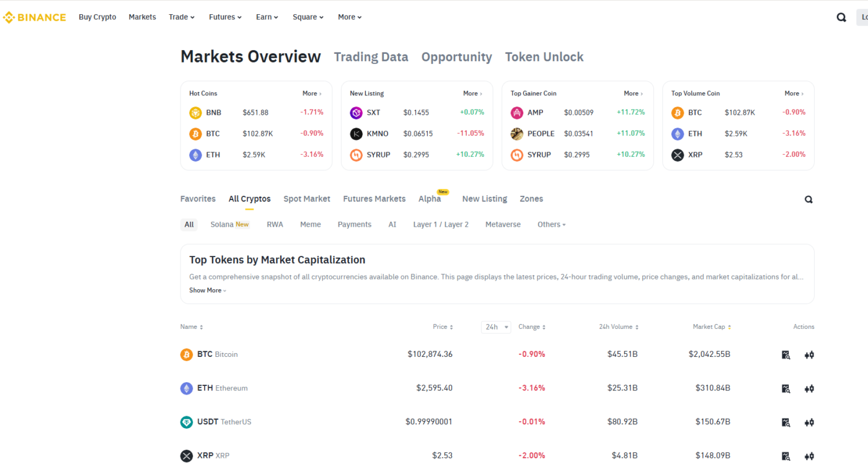Click the USDT logo in the table row
Image resolution: width=868 pixels, height=464 pixels.
(187, 422)
